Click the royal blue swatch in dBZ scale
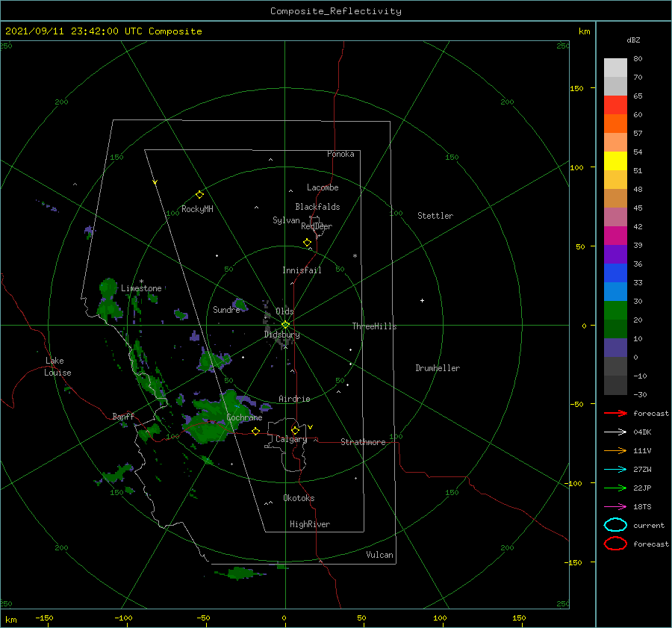 [x=615, y=273]
